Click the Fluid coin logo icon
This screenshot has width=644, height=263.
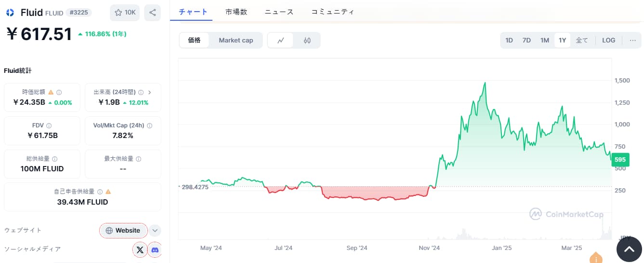point(10,13)
